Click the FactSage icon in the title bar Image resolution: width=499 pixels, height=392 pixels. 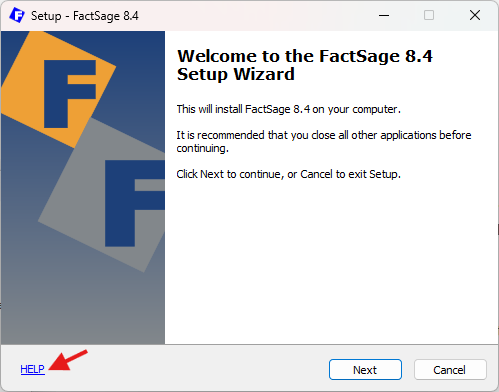pyautogui.click(x=16, y=15)
